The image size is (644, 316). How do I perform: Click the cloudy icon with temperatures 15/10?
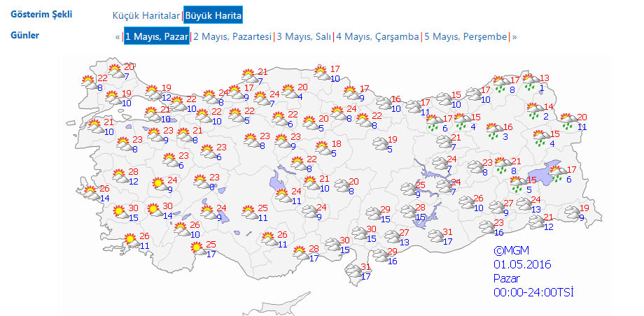pos(444,99)
